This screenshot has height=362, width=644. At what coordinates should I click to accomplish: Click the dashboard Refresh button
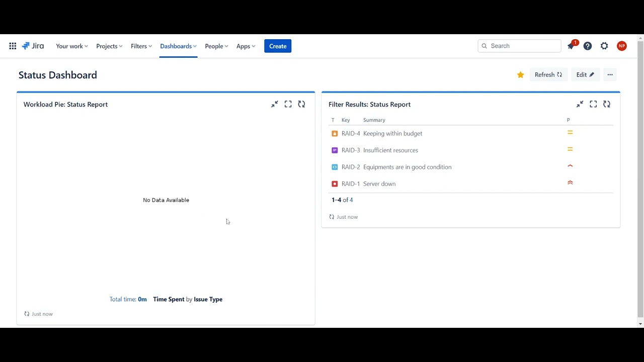coord(548,75)
